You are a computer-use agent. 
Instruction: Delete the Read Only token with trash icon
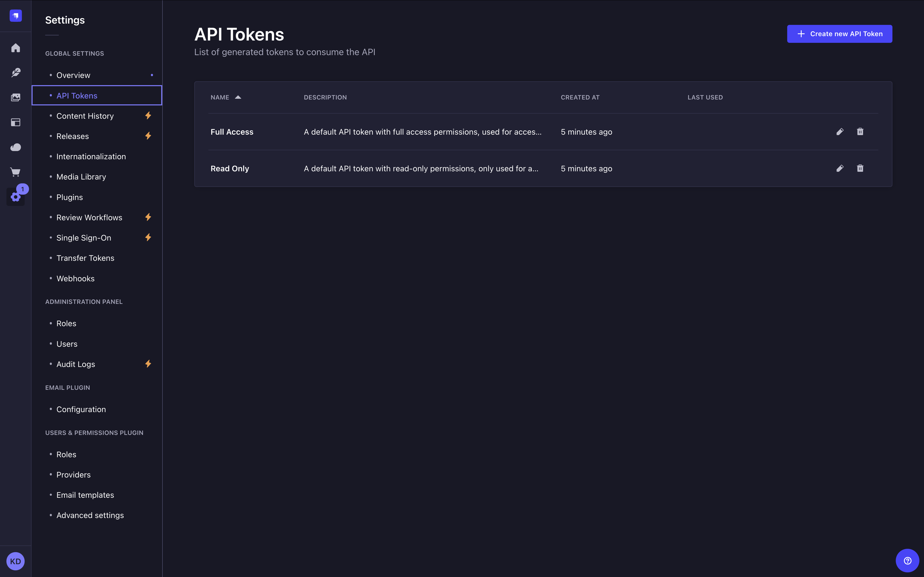click(x=860, y=168)
